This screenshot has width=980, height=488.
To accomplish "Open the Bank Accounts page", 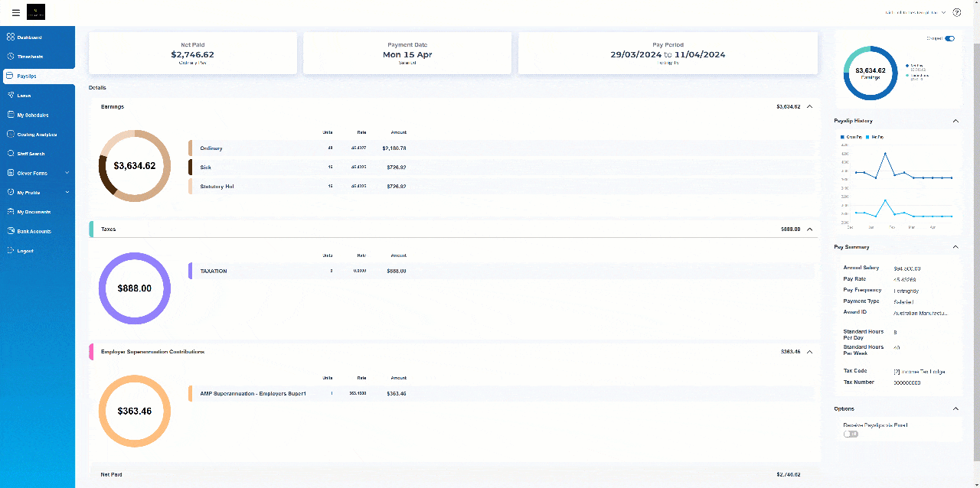I will point(34,231).
